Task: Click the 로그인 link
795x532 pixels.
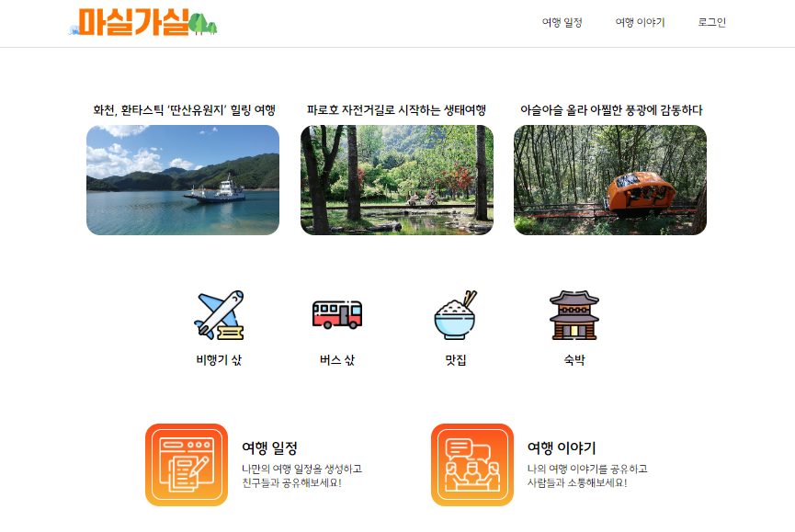Action: click(712, 22)
